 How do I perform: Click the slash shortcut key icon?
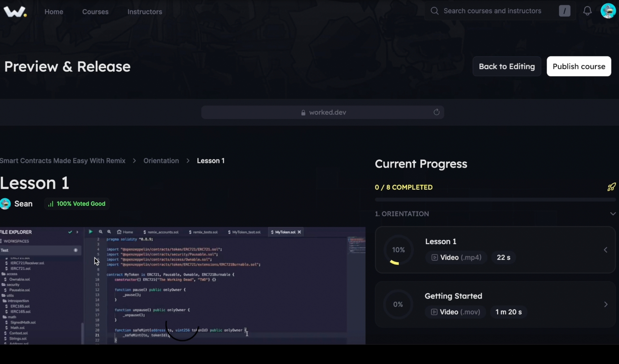point(564,11)
